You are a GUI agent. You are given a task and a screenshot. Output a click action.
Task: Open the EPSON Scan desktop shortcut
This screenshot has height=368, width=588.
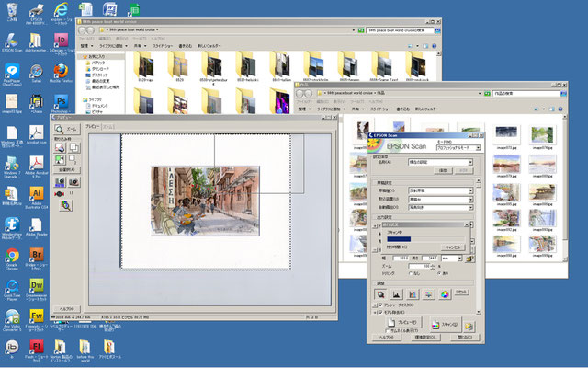coord(12,42)
